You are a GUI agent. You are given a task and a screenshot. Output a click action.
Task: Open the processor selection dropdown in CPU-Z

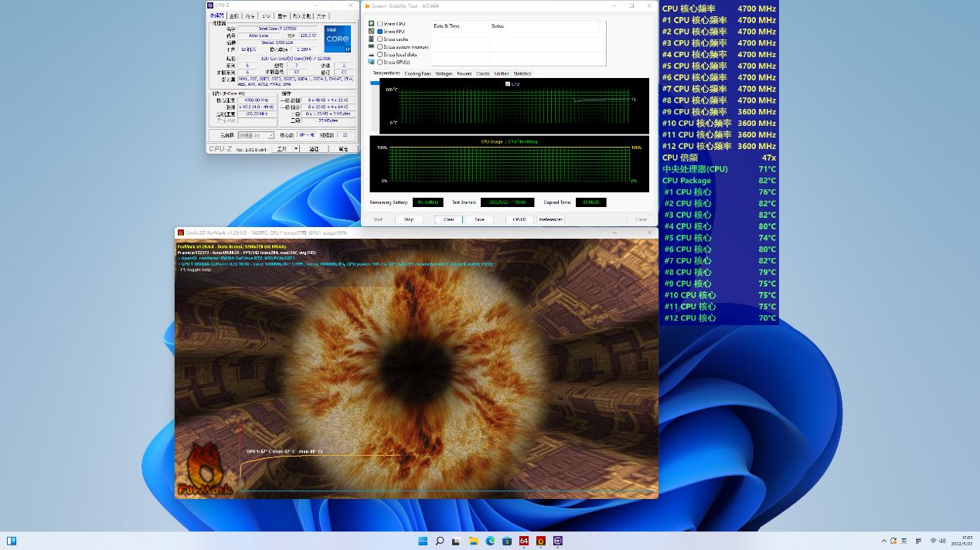[255, 135]
